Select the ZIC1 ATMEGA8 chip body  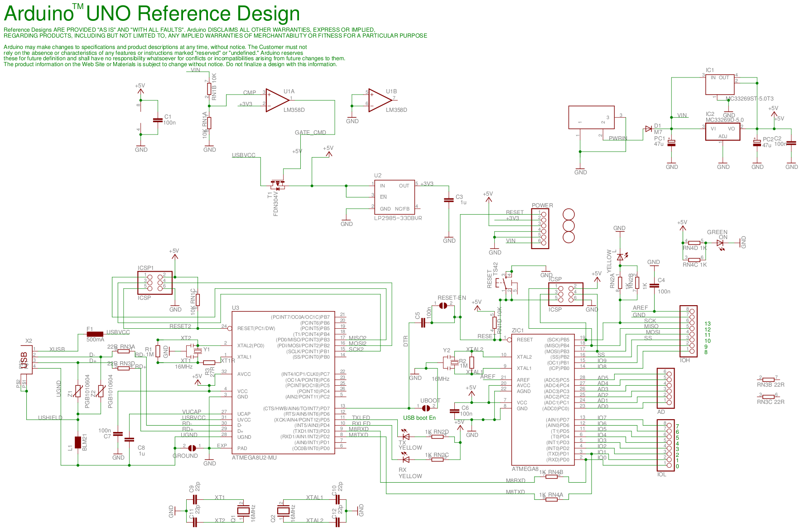point(543,399)
